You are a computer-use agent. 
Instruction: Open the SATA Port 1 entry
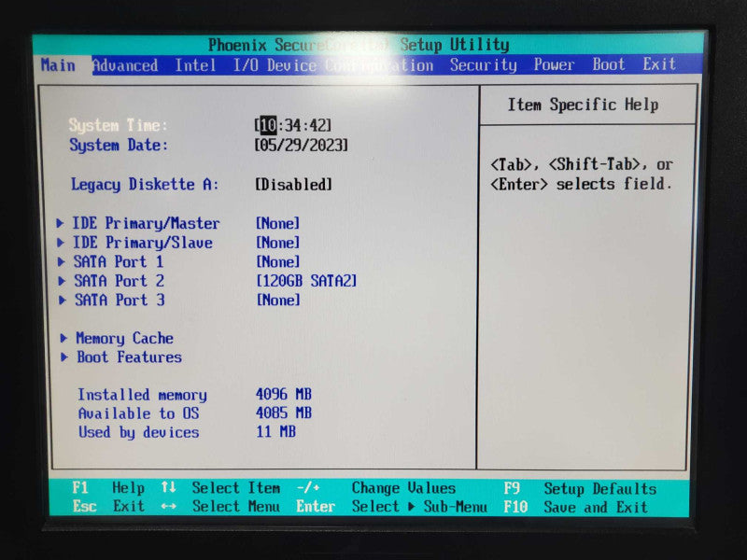119,261
